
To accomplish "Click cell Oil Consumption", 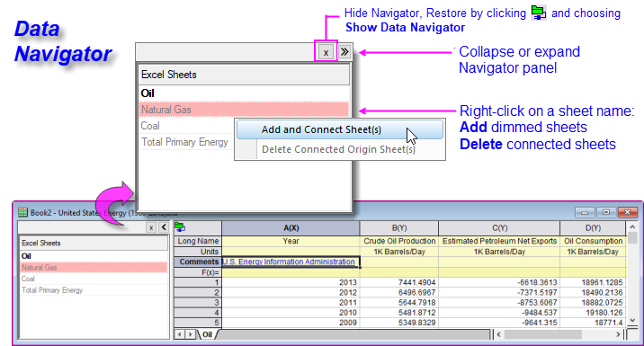I will point(593,241).
